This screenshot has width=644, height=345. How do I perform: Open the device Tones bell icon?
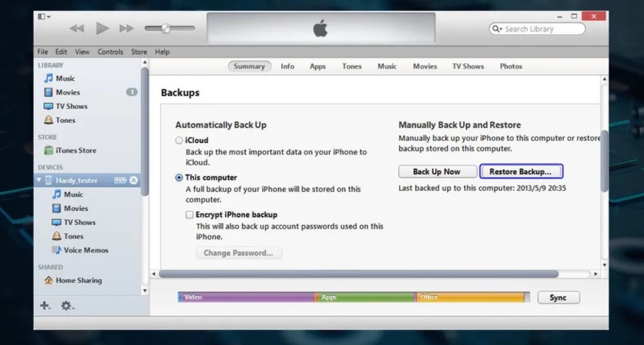pyautogui.click(x=57, y=236)
